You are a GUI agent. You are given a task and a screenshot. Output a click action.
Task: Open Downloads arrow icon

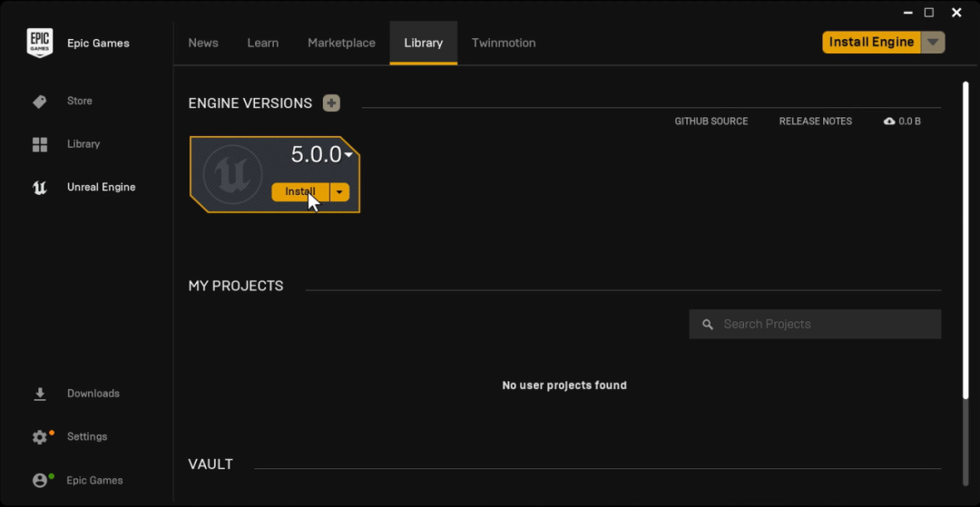click(x=39, y=394)
